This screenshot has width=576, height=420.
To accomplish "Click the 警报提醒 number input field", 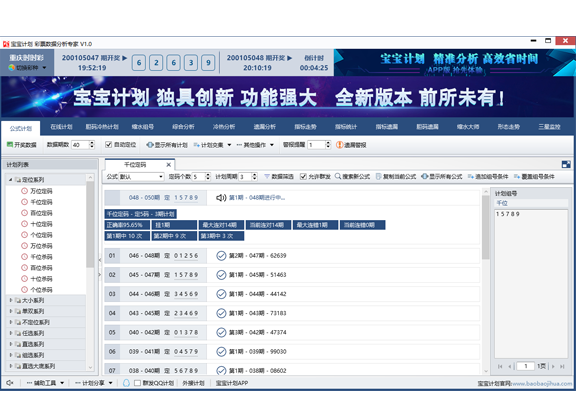I will [x=316, y=145].
